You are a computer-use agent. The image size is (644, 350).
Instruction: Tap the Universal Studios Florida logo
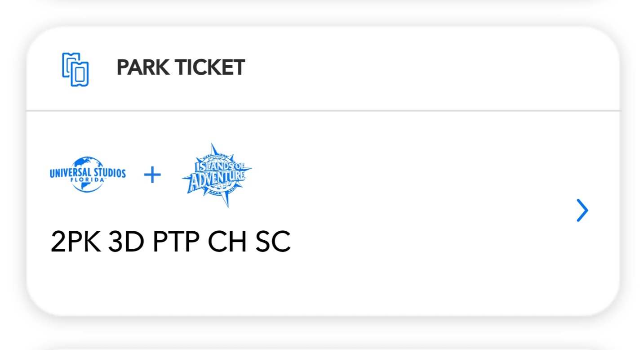tap(88, 175)
